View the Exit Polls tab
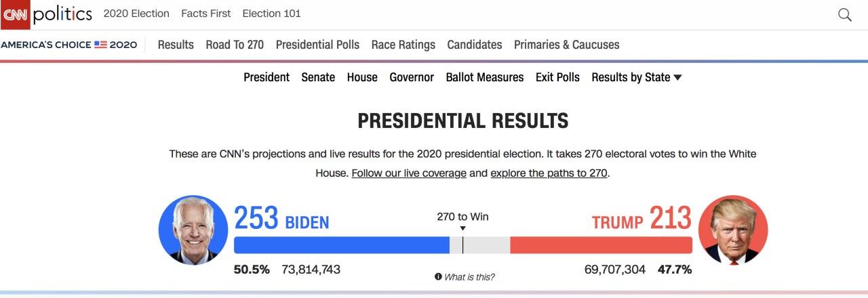This screenshot has width=868, height=298. [557, 77]
